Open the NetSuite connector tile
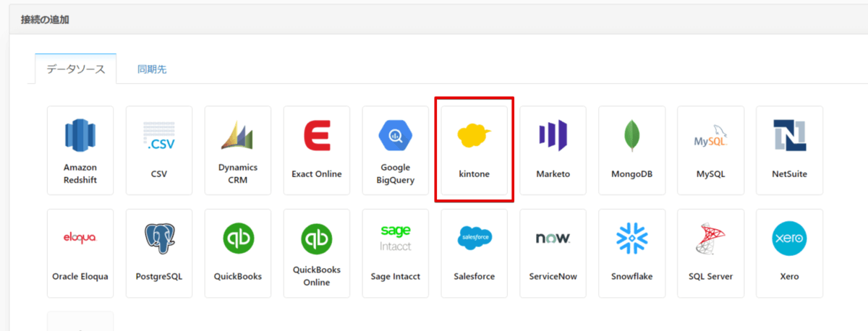Screen dimensions: 868x331 pyautogui.click(x=789, y=150)
